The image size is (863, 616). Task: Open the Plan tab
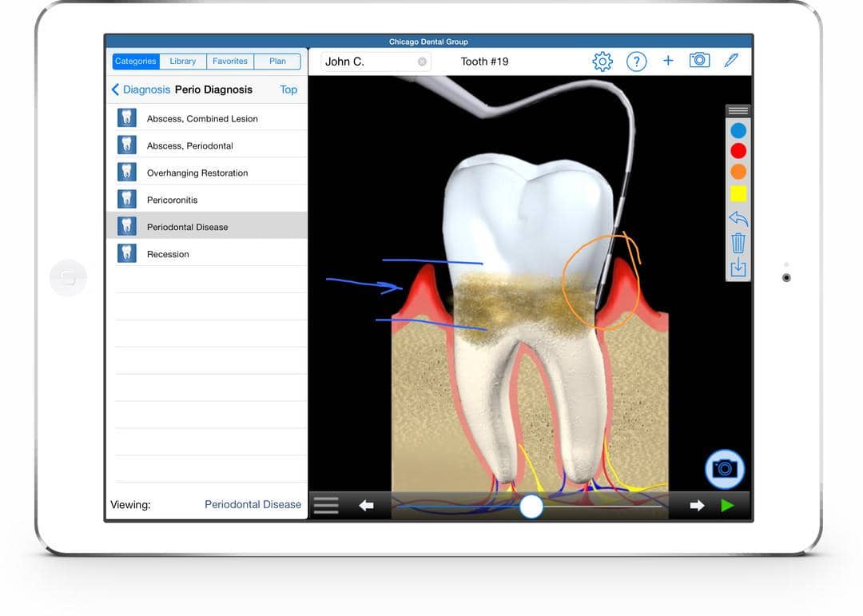(x=277, y=62)
